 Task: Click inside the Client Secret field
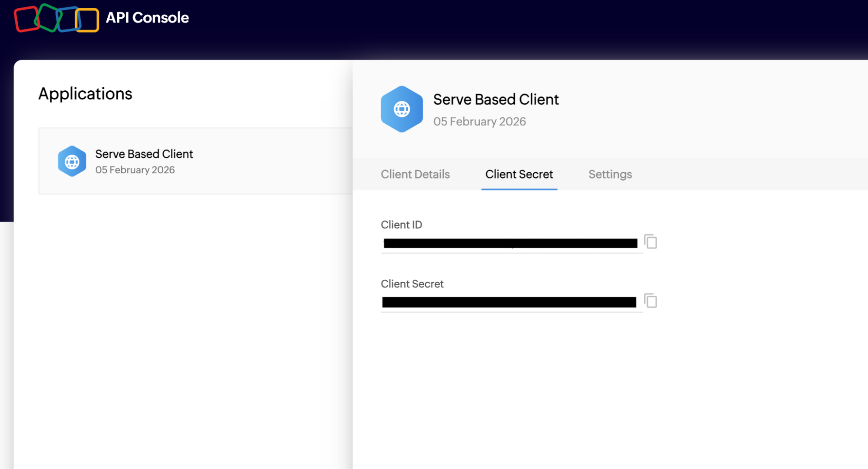[509, 302]
